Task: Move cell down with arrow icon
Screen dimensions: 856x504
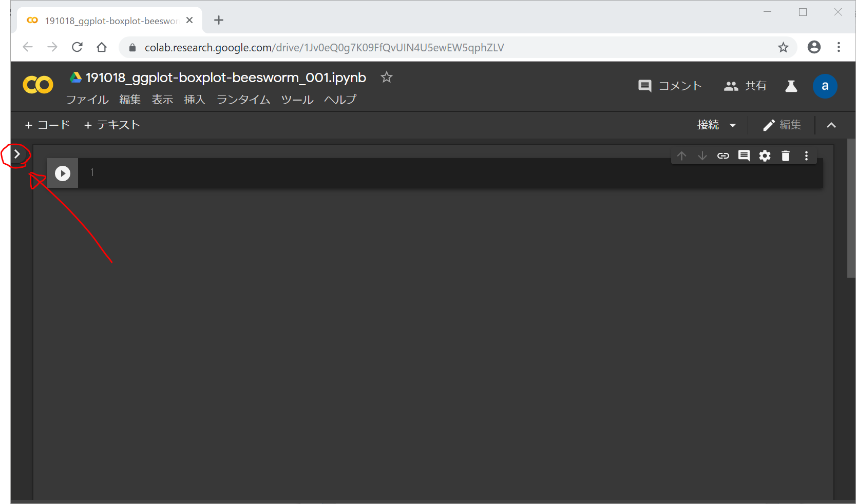Action: (702, 156)
